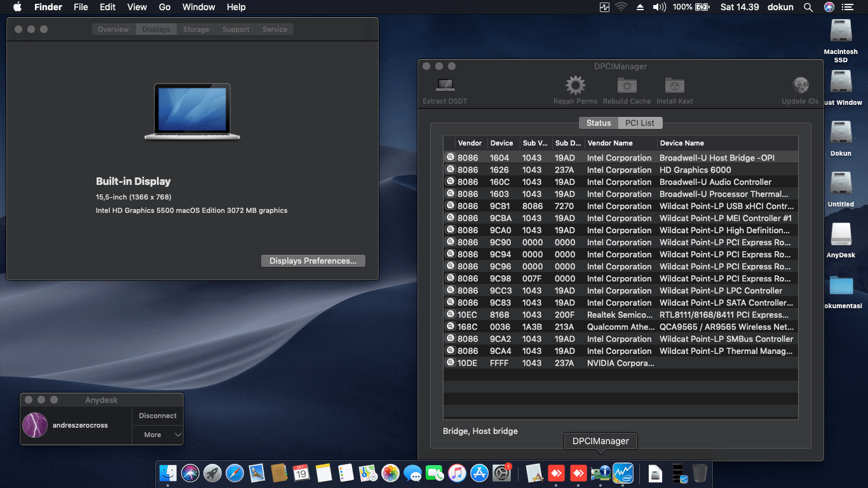Open the Window menu in menu bar
Viewport: 868px width, 488px height.
(198, 7)
